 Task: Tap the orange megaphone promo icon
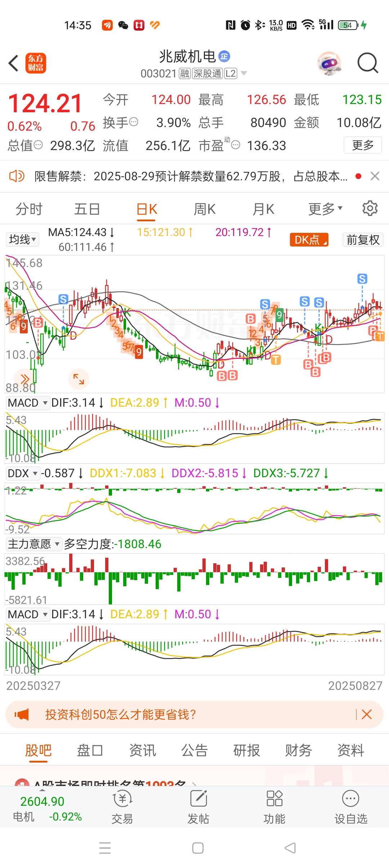tap(22, 714)
